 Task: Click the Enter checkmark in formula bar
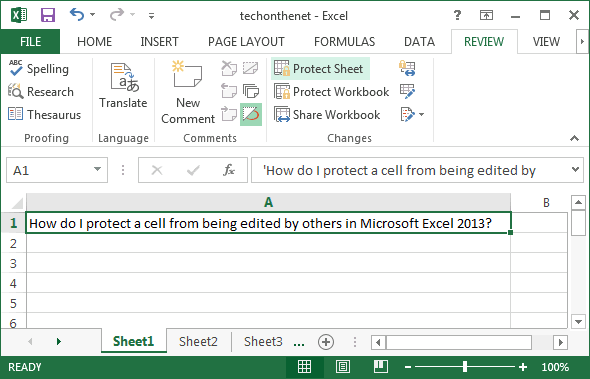193,170
